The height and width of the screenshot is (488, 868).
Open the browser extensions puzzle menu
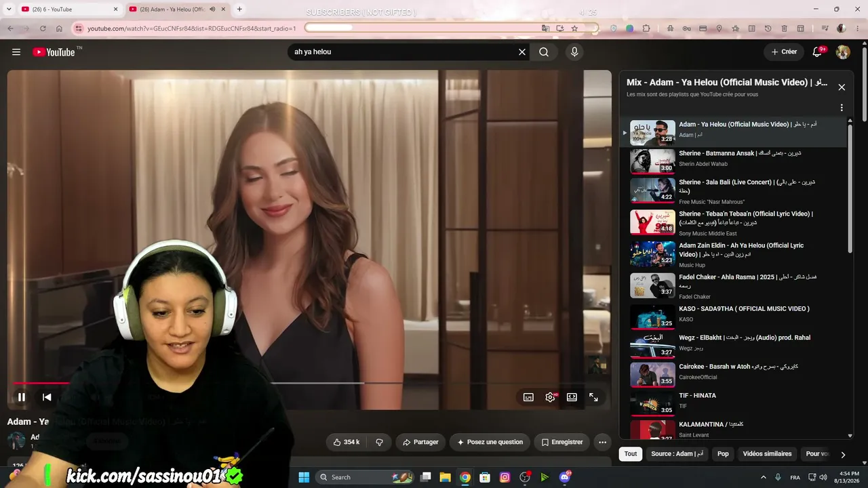646,28
